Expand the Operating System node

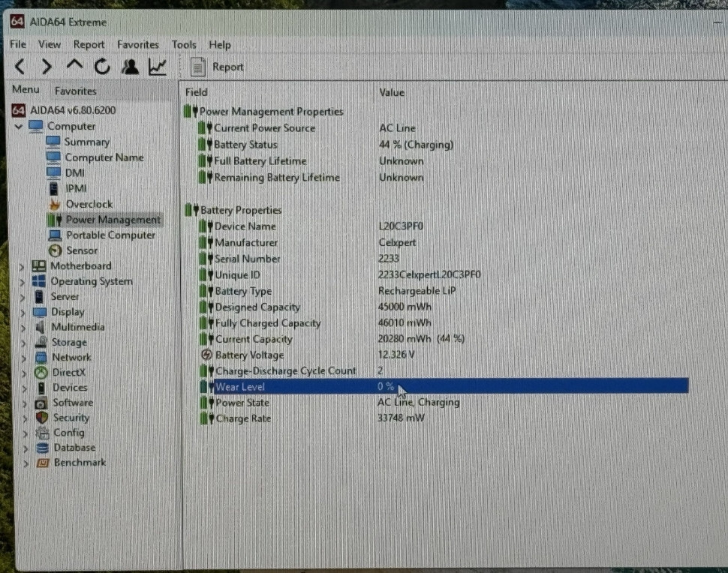tap(21, 282)
